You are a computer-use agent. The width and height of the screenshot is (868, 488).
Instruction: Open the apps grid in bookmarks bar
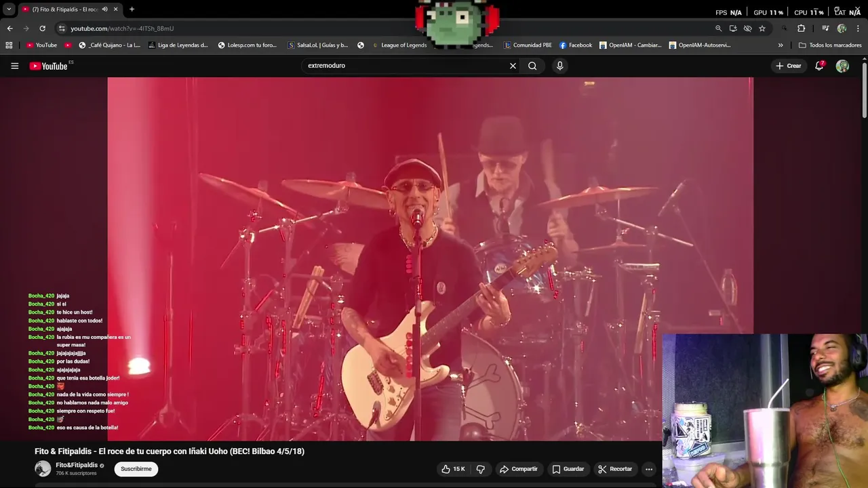click(x=9, y=45)
